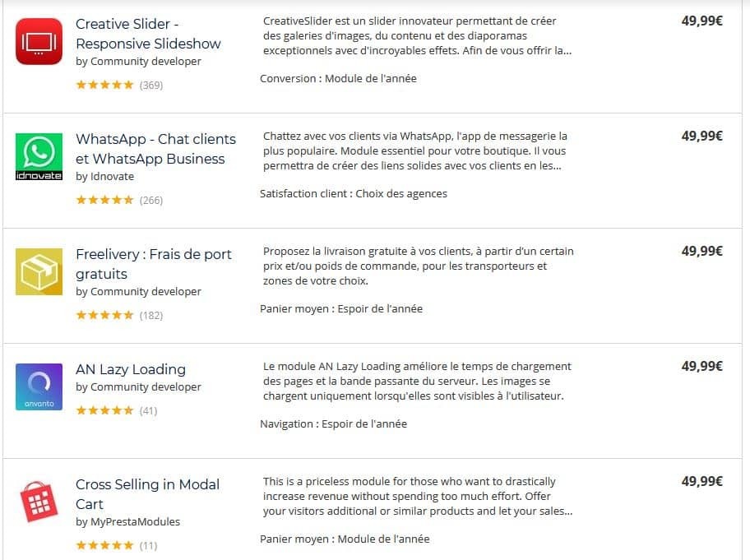Viewport: 750px width, 560px height.
Task: Open the AN Lazy Loading title link
Action: click(131, 369)
